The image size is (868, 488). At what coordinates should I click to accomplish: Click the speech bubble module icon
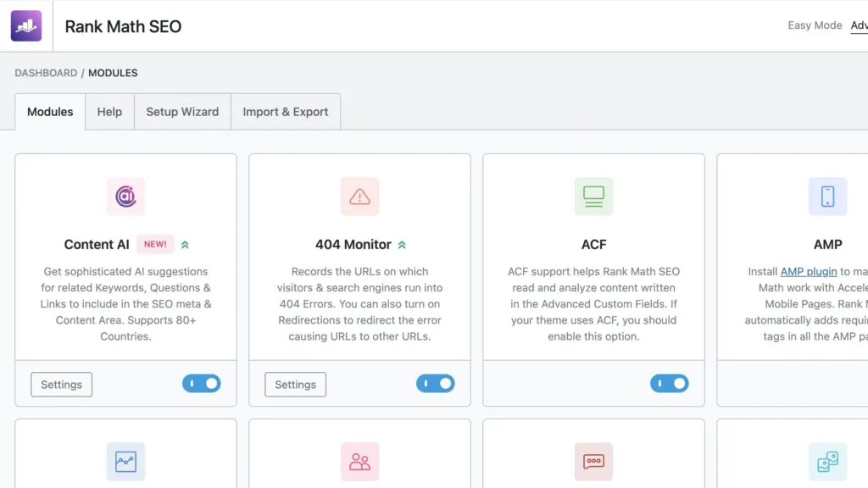pyautogui.click(x=593, y=462)
